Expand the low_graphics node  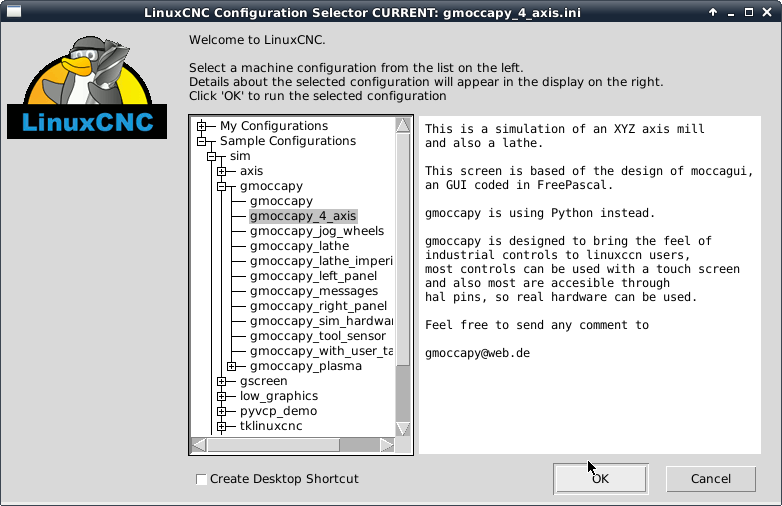click(x=221, y=396)
